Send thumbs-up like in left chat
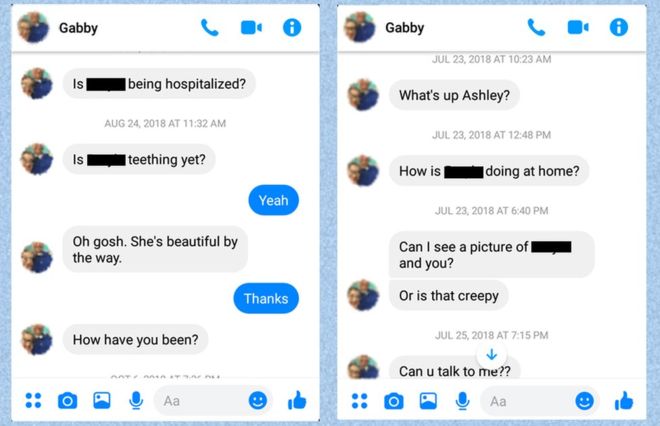Screen dimensions: 660x426 click(297, 400)
